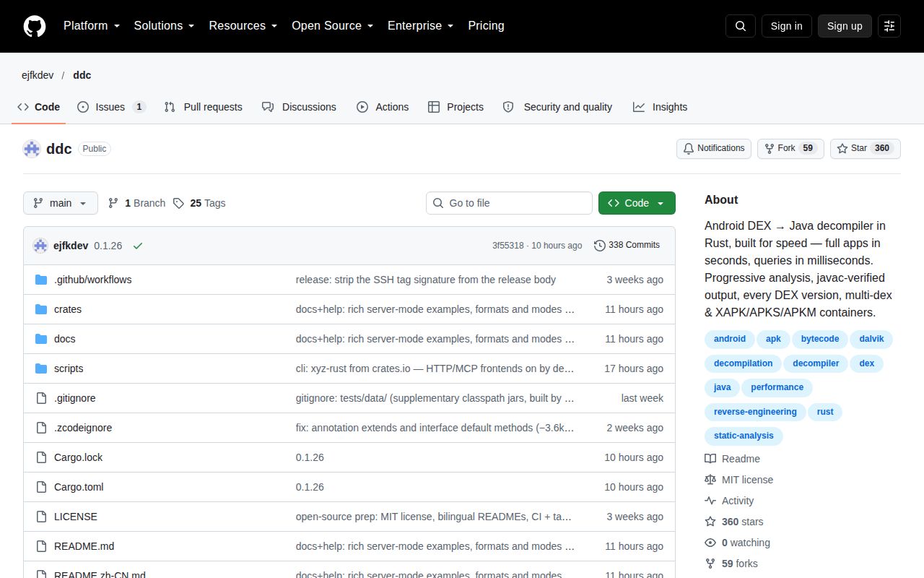Open the Insights tab
This screenshot has width=924, height=578.
(x=660, y=107)
